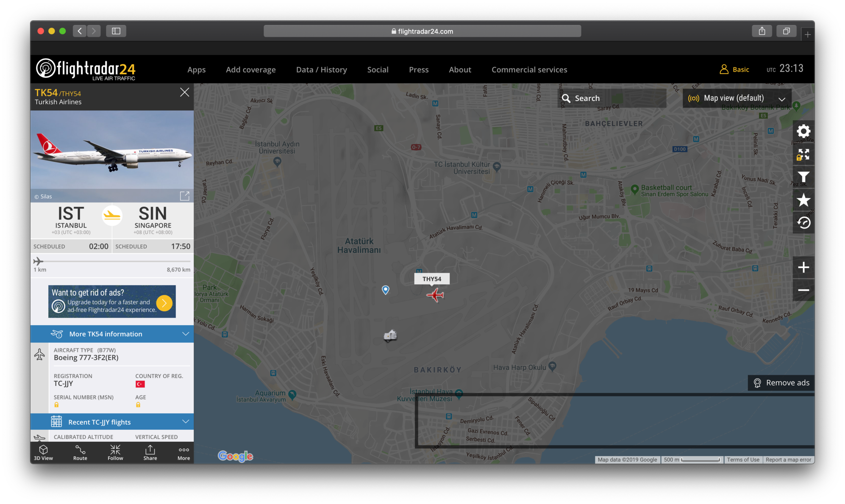The width and height of the screenshot is (845, 504).
Task: Close the TK54 flight panel
Action: pyautogui.click(x=184, y=92)
